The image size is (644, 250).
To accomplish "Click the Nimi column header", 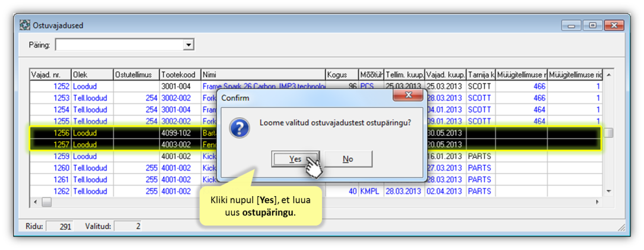I will [x=263, y=75].
